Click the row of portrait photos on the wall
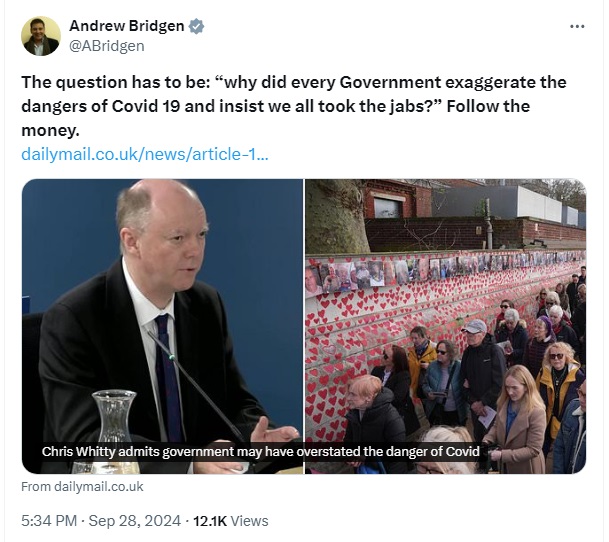The height and width of the screenshot is (542, 609). coord(443,268)
